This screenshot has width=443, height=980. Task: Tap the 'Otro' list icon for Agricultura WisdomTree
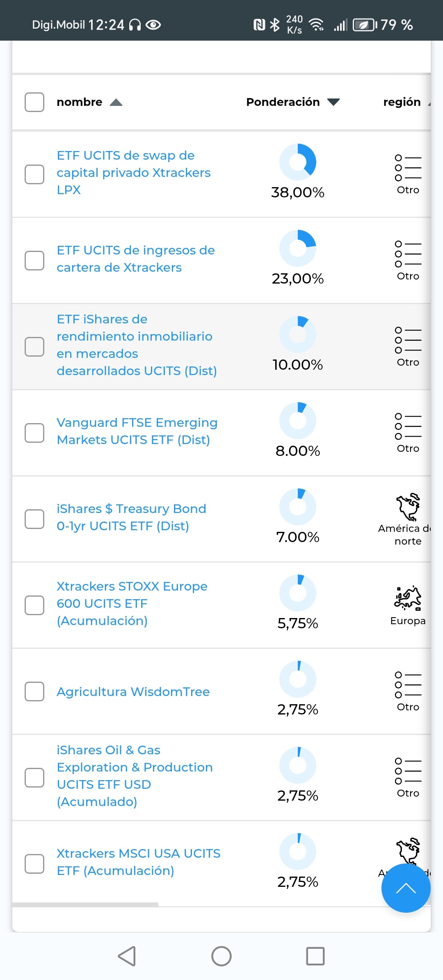tap(408, 685)
